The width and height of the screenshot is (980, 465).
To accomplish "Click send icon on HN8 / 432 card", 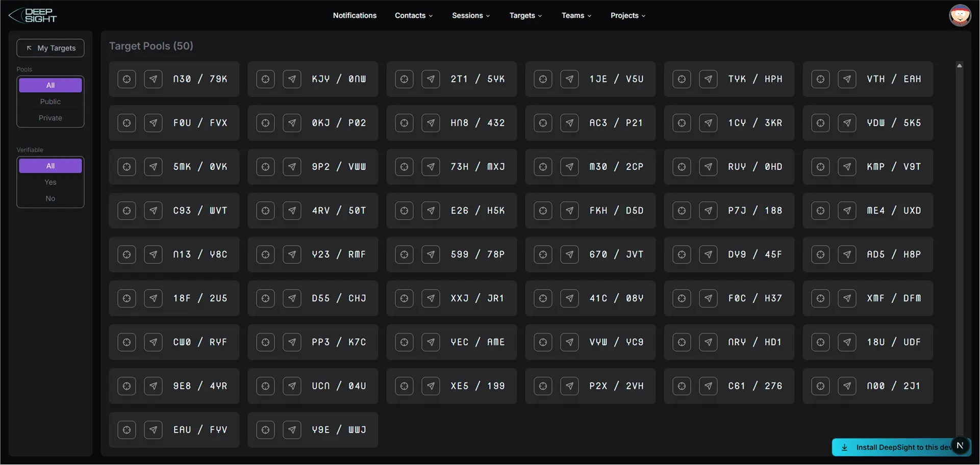I will 431,123.
